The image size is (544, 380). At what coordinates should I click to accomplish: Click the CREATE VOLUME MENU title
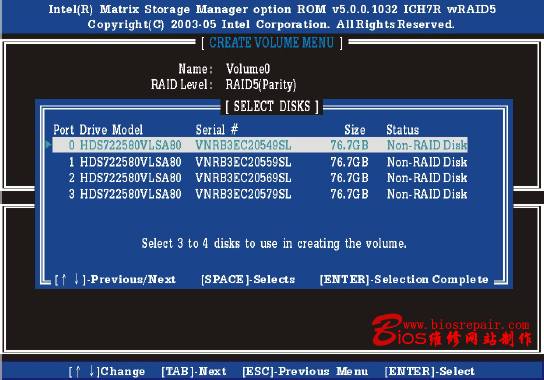pyautogui.click(x=272, y=43)
